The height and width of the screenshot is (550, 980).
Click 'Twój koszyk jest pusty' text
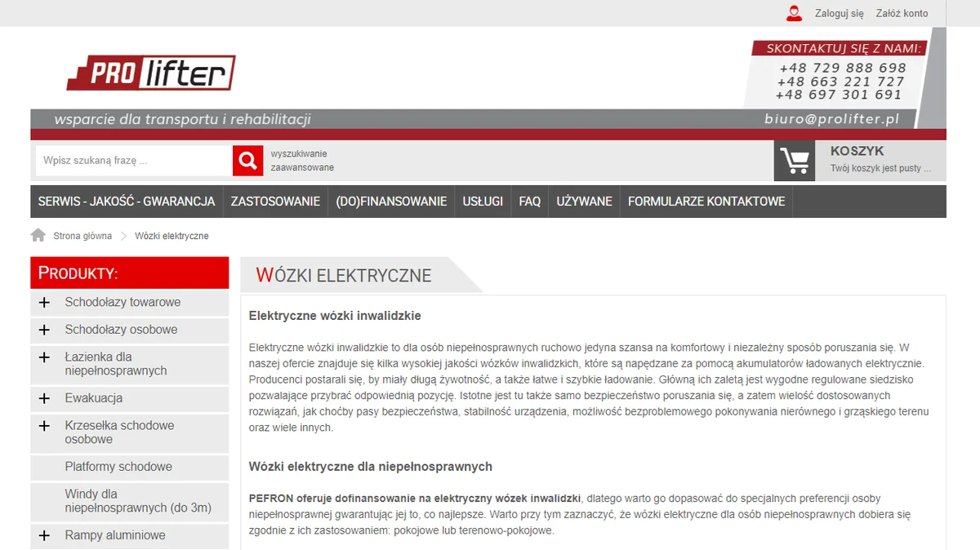point(880,168)
